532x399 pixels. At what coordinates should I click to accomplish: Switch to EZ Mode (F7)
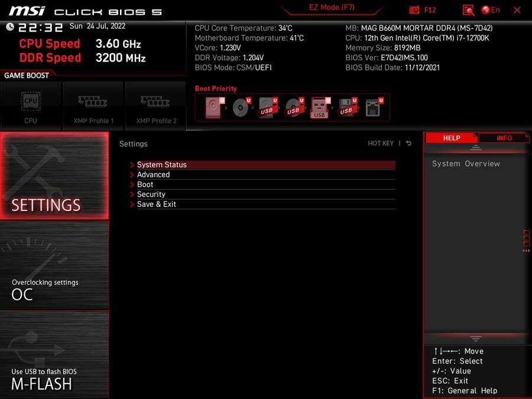pos(332,8)
